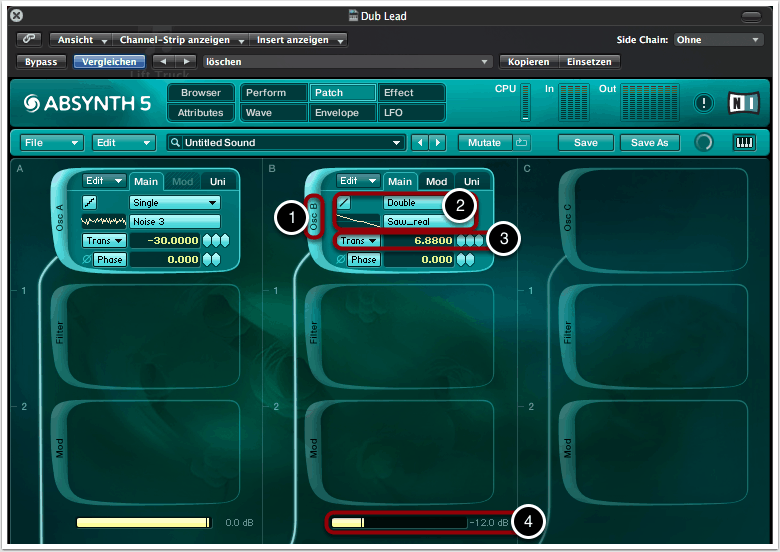Open the on-screen keyboard icon
Image resolution: width=780 pixels, height=552 pixels.
pos(745,143)
